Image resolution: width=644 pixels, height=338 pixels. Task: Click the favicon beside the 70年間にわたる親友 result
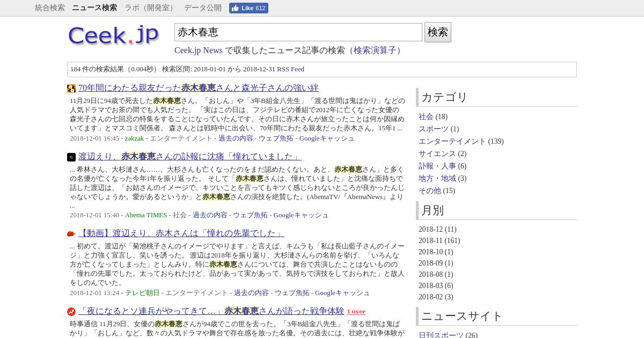click(71, 89)
